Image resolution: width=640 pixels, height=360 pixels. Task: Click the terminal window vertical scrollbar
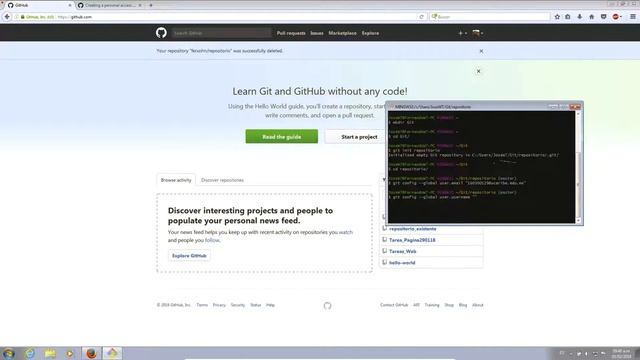pyautogui.click(x=578, y=167)
